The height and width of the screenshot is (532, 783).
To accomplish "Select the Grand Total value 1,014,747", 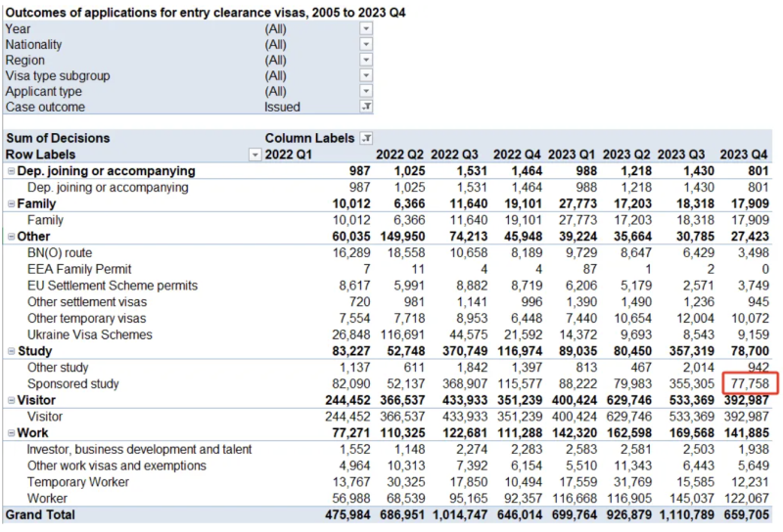I will tap(460, 515).
